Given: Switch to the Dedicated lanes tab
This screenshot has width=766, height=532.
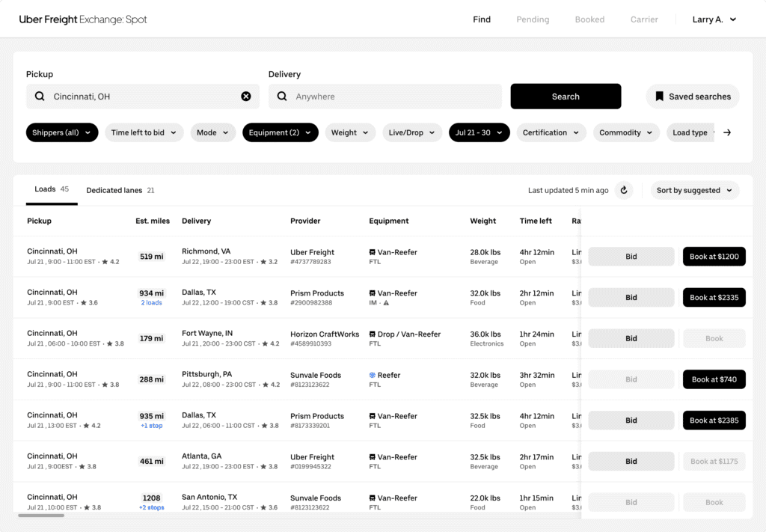Looking at the screenshot, I should (x=120, y=190).
